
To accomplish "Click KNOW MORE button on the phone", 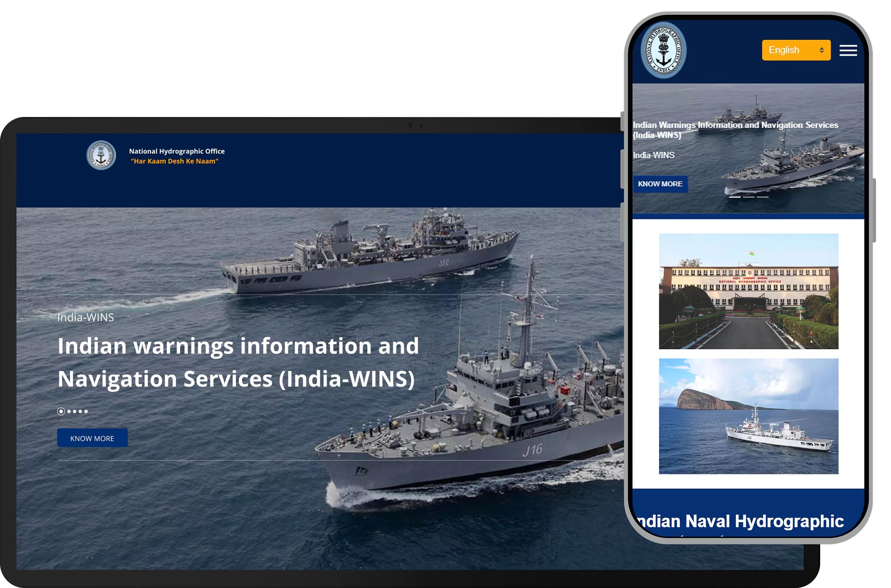I will [x=660, y=184].
